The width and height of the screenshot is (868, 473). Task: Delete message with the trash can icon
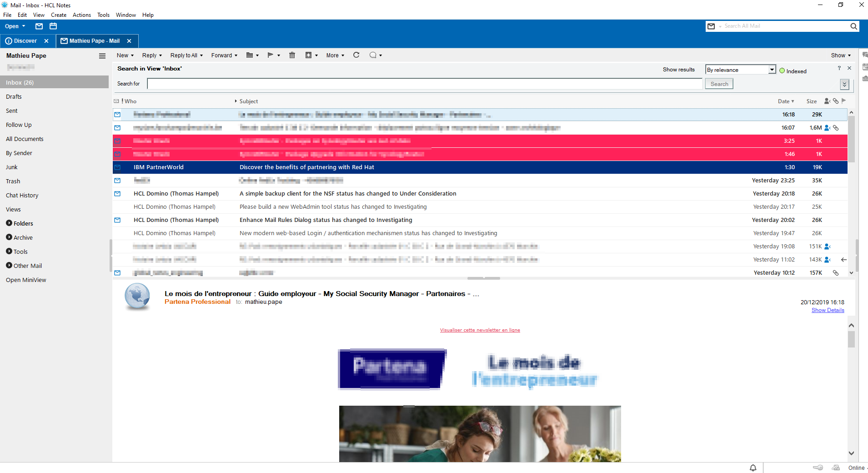pos(292,55)
